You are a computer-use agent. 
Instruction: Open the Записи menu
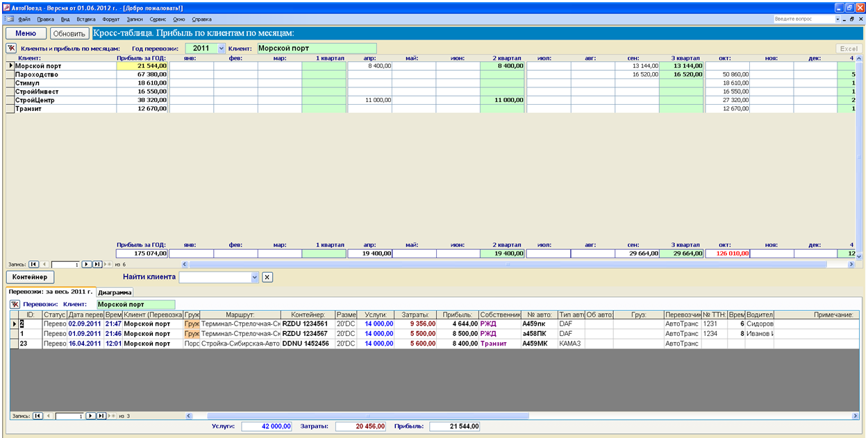135,19
